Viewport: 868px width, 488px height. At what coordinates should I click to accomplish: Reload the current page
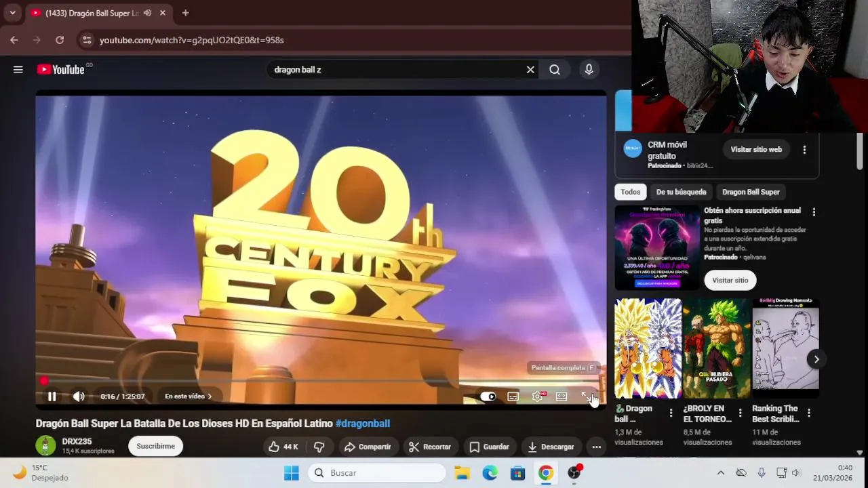tap(60, 40)
